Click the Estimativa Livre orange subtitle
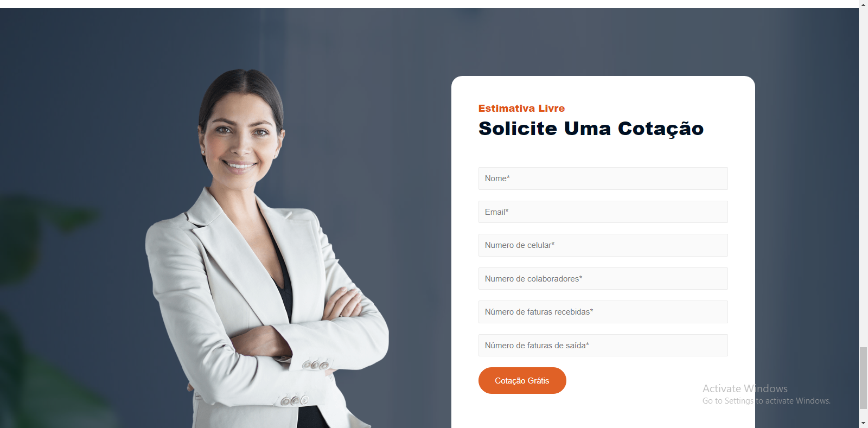Screen dimensions: 868x428 [521, 108]
